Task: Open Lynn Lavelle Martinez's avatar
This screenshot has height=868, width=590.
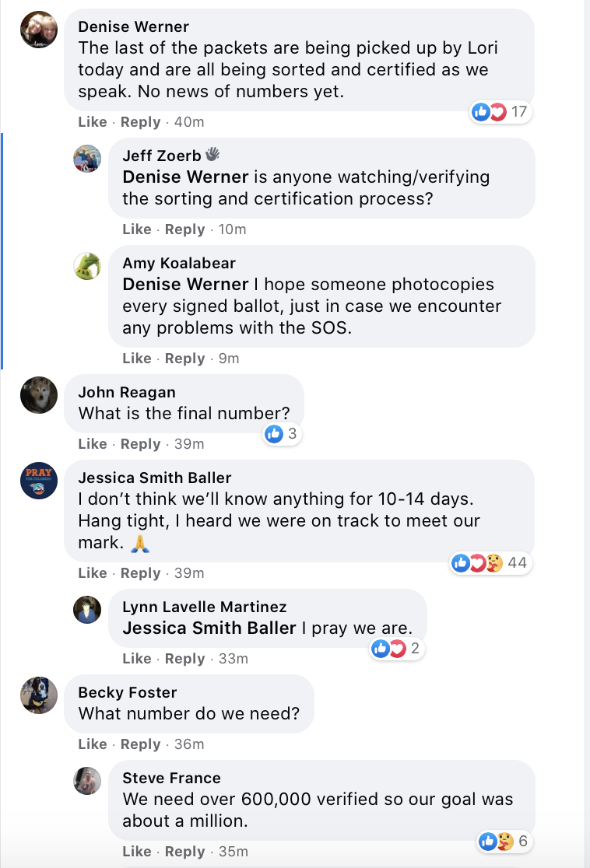Action: coord(87,610)
